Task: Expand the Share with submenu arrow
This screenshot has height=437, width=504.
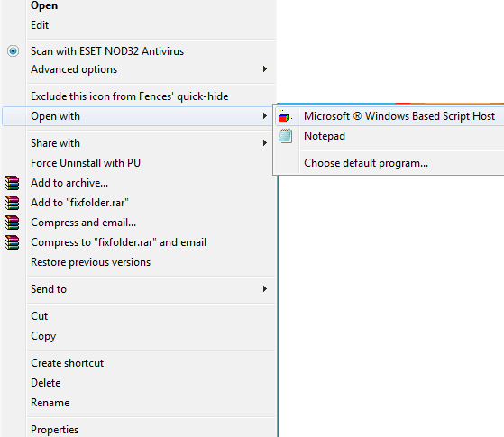Action: click(265, 143)
